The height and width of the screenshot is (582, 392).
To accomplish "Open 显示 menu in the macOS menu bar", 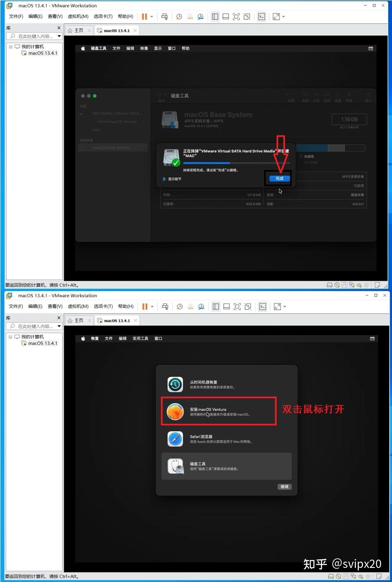I will [158, 49].
